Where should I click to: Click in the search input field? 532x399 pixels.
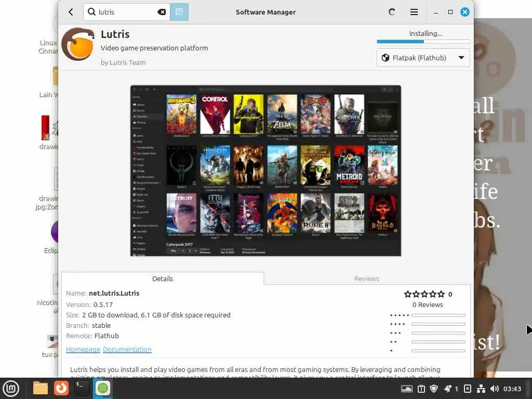pos(127,12)
